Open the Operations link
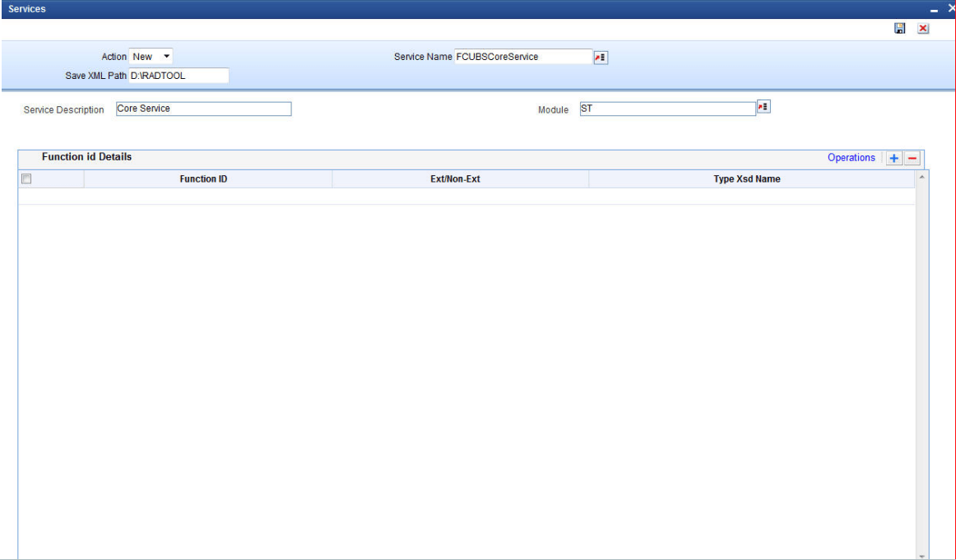This screenshot has height=560, width=956. tap(852, 158)
